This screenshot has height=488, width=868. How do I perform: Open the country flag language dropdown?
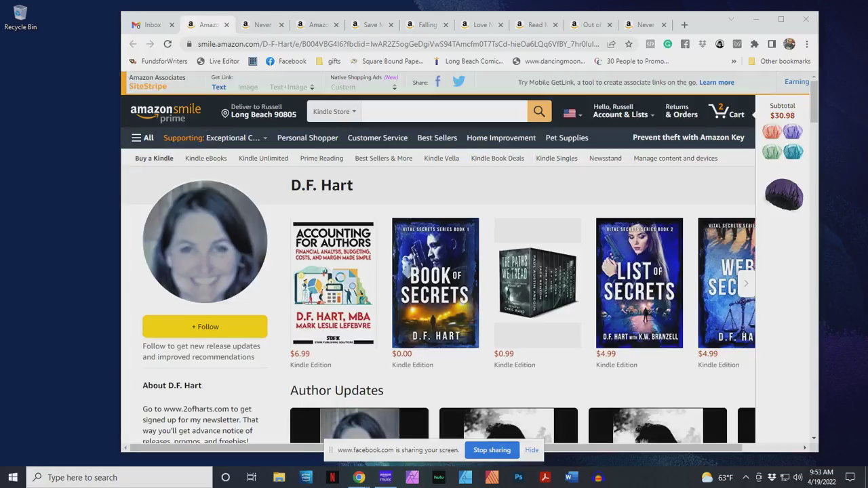pos(573,113)
